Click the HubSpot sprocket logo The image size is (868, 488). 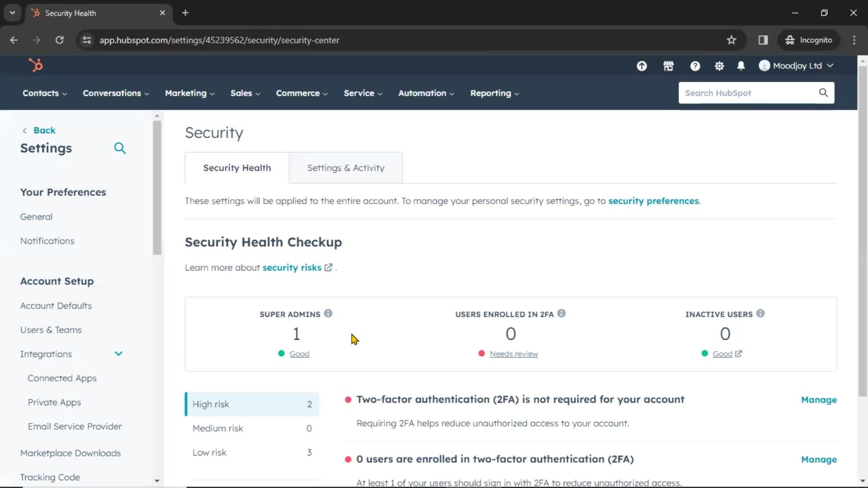[36, 65]
